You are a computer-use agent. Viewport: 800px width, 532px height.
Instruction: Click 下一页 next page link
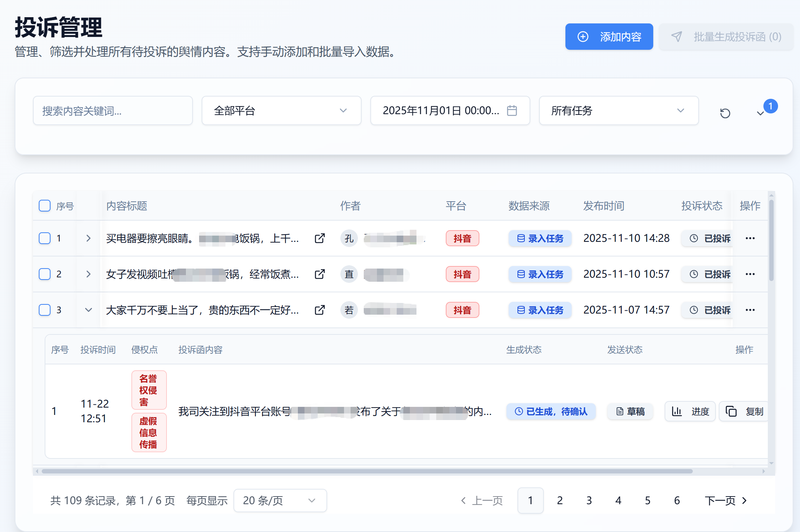[725, 501]
